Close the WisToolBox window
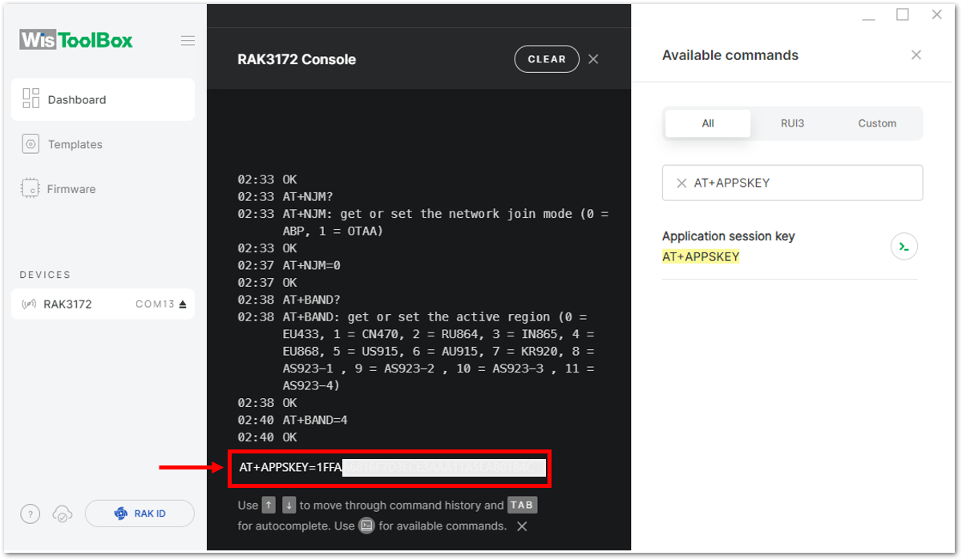 936,14
